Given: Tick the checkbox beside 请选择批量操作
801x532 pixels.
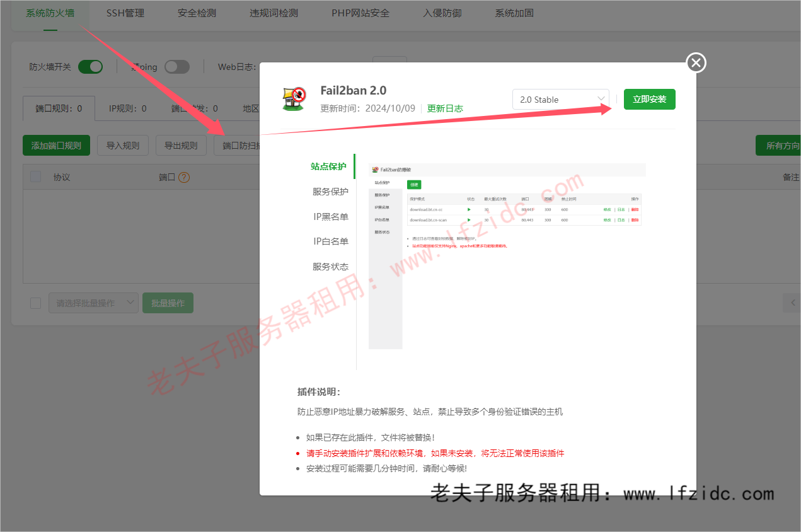Looking at the screenshot, I should pyautogui.click(x=36, y=303).
